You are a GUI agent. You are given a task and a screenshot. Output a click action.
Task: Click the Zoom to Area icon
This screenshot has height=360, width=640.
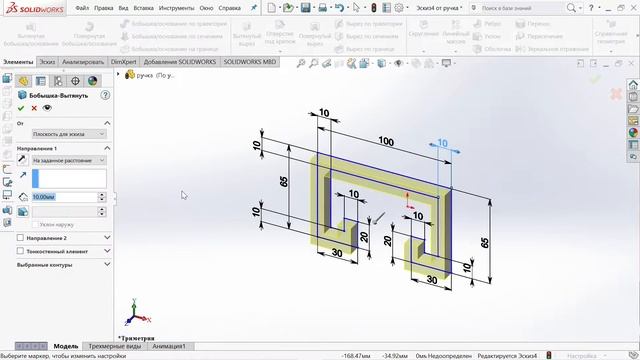click(313, 63)
